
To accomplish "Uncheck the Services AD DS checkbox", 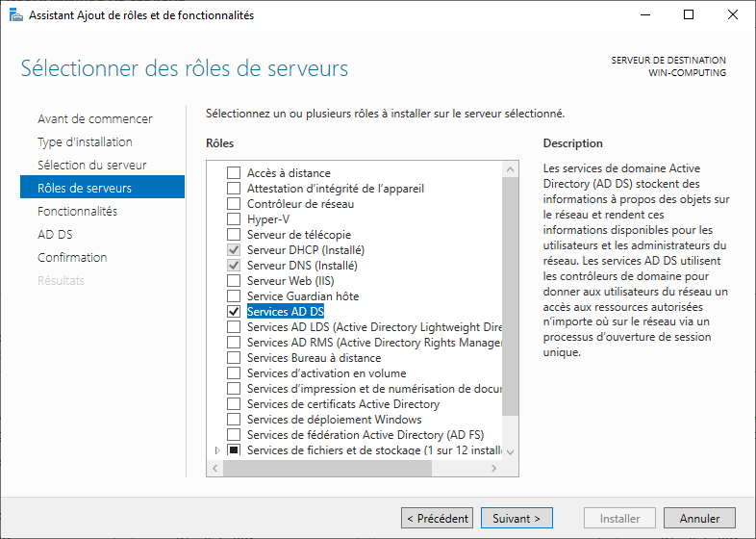I will 234,312.
